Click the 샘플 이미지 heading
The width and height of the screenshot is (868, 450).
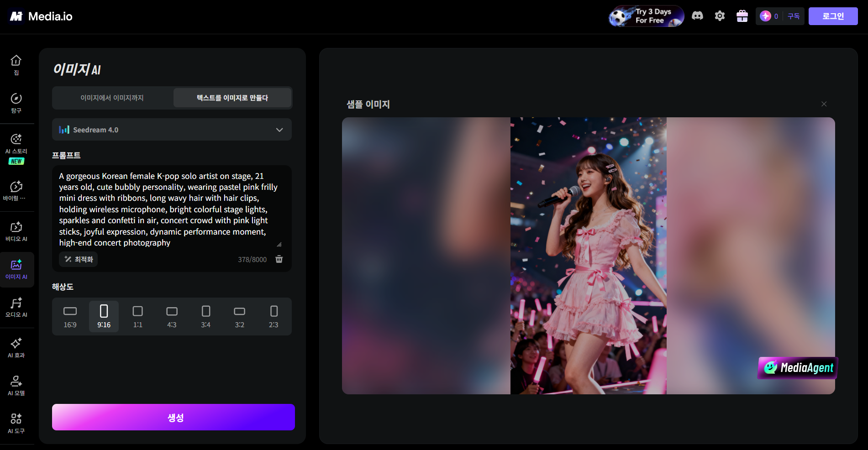[x=368, y=104]
